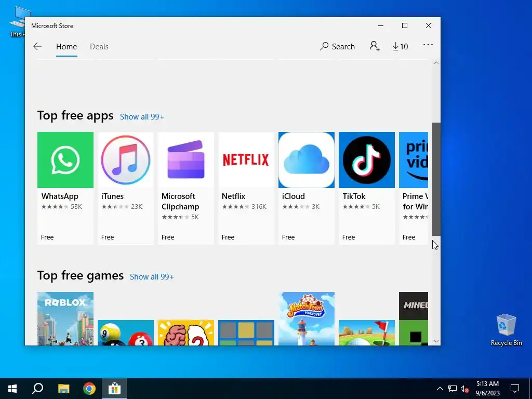Click the iTunes app name text

112,196
